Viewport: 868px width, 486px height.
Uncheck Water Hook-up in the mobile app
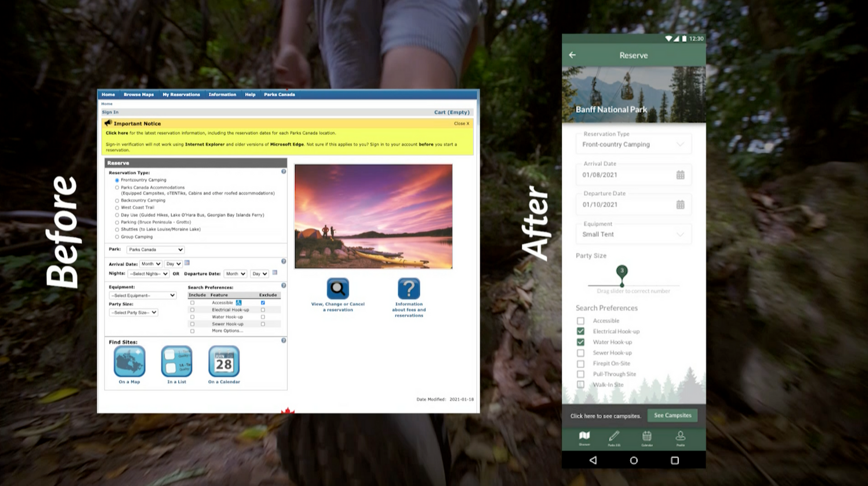580,342
